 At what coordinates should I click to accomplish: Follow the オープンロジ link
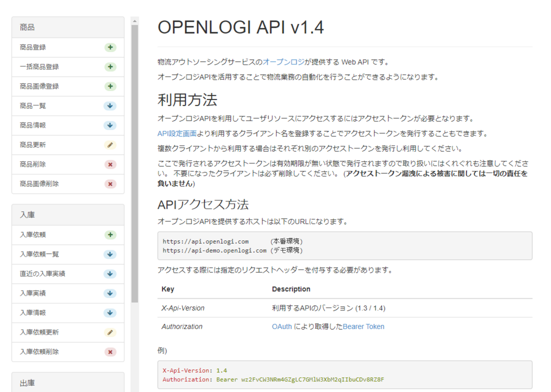point(284,62)
